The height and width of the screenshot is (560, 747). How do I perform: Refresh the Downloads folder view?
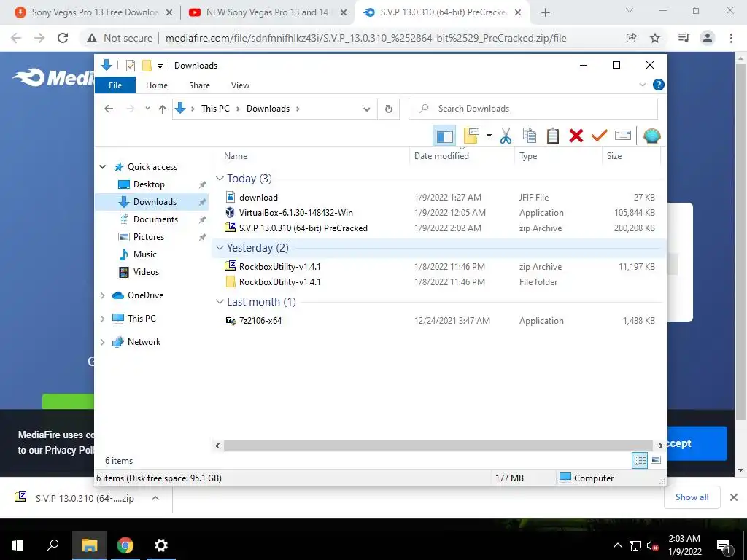tap(388, 109)
